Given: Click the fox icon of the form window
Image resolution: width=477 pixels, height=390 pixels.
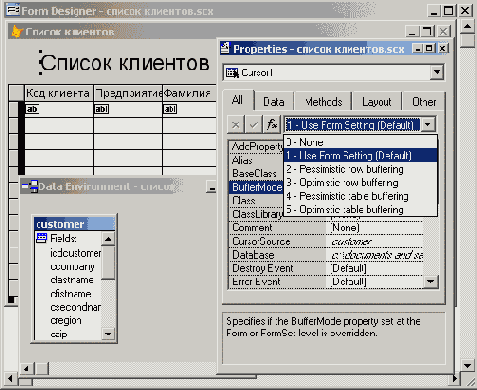Looking at the screenshot, I should pyautogui.click(x=17, y=32).
